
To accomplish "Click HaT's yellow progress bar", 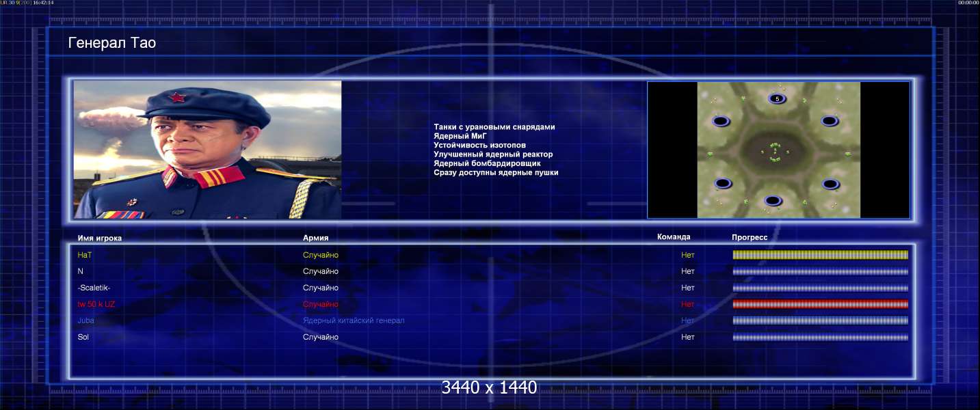I will tap(821, 255).
